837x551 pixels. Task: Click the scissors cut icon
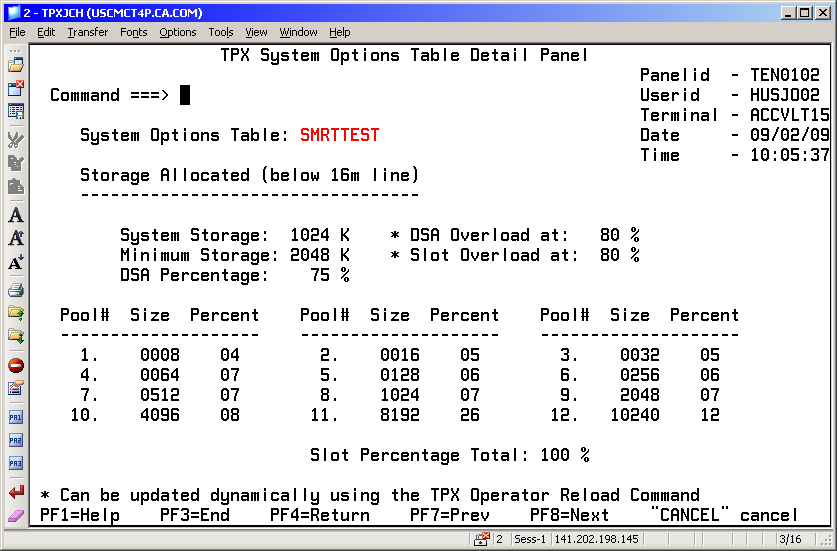click(16, 139)
